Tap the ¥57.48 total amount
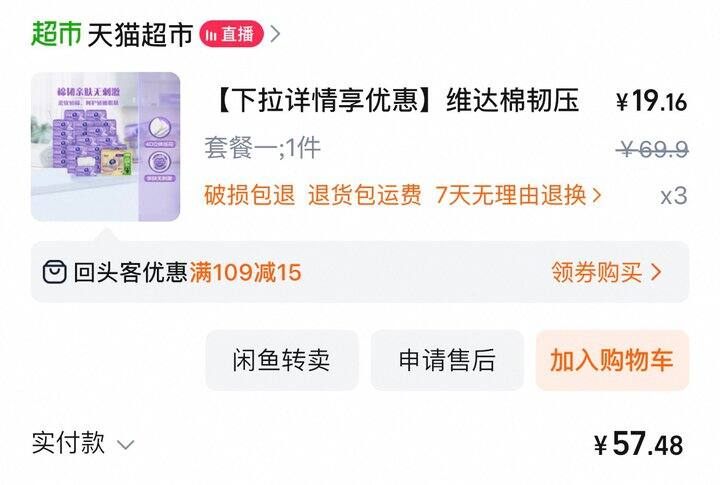Viewport: 720px width, 485px height. (638, 444)
